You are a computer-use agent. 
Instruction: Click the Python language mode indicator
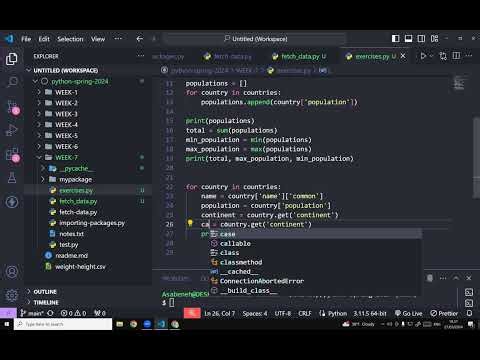point(337,313)
